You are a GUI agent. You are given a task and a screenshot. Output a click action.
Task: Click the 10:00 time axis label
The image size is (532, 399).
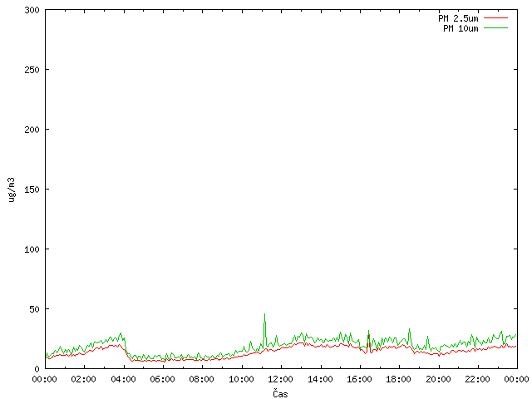coord(241,379)
